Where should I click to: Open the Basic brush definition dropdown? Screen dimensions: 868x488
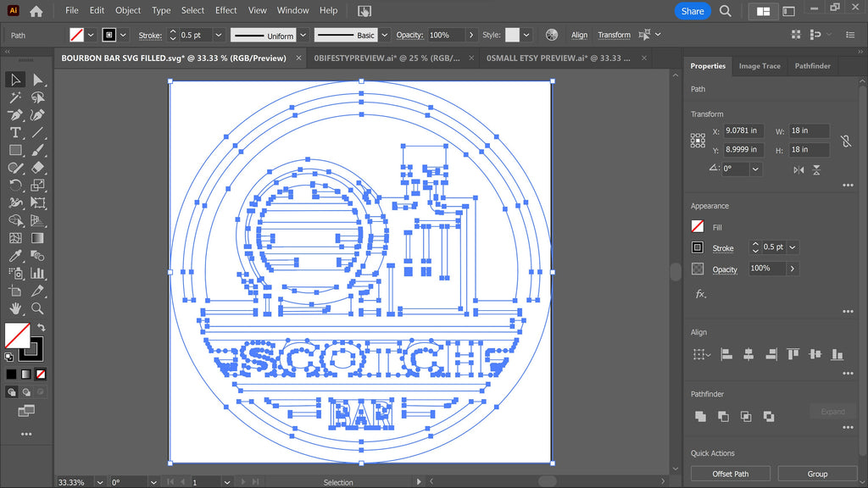[x=384, y=35]
